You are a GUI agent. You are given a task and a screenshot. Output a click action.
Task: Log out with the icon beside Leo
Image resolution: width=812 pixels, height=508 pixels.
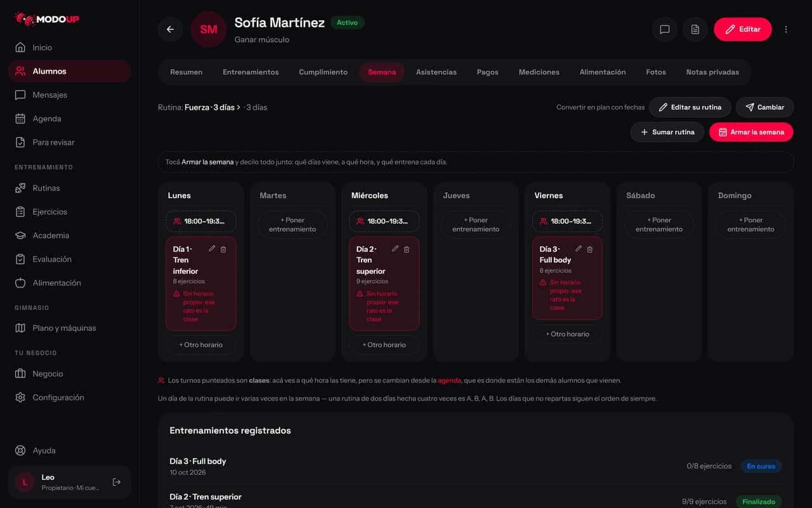pos(117,482)
